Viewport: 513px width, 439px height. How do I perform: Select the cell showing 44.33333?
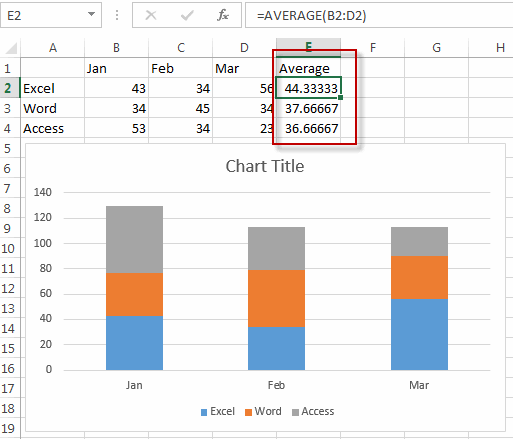(x=308, y=88)
